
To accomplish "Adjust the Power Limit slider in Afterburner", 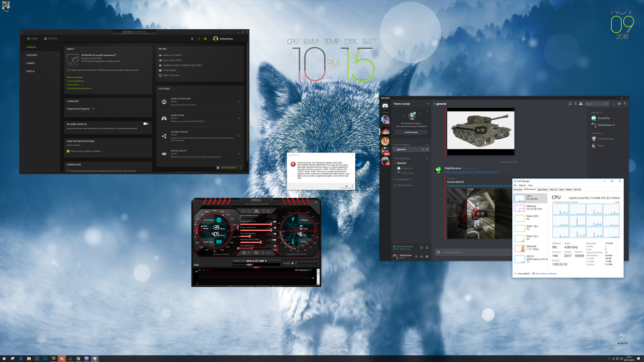I will [x=256, y=224].
